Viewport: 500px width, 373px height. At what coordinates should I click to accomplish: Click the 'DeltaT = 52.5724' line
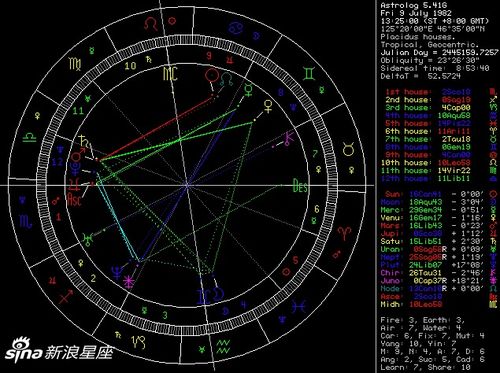[x=421, y=76]
